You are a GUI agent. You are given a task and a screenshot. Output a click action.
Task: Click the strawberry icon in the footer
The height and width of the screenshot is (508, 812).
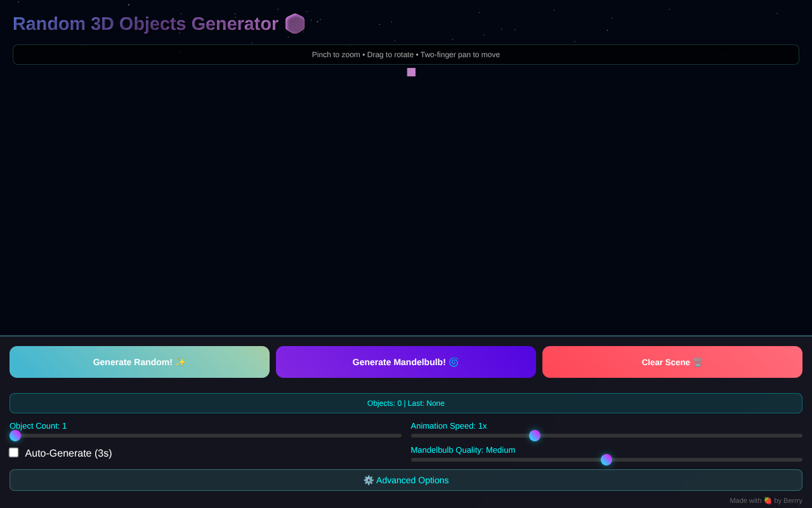pyautogui.click(x=768, y=500)
